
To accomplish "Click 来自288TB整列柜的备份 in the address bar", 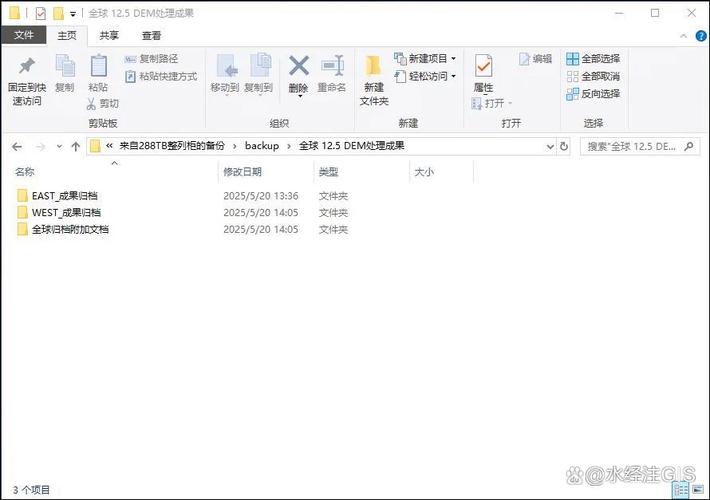I will click(x=172, y=146).
